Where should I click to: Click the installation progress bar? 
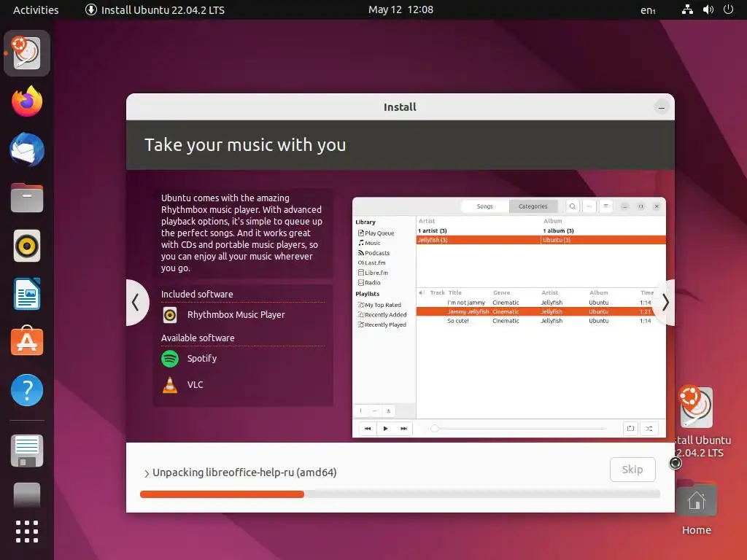[400, 494]
